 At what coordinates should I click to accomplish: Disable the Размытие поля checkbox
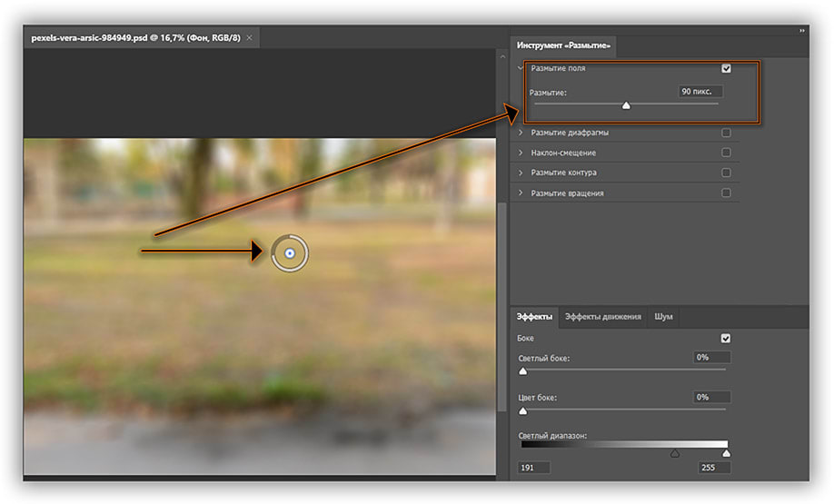coord(726,68)
